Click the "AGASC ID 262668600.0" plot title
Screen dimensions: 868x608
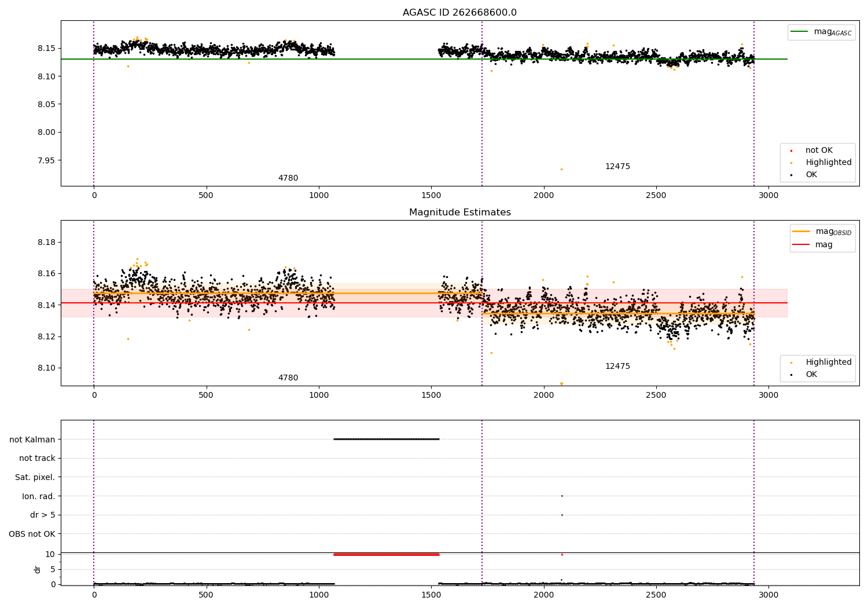459,13
